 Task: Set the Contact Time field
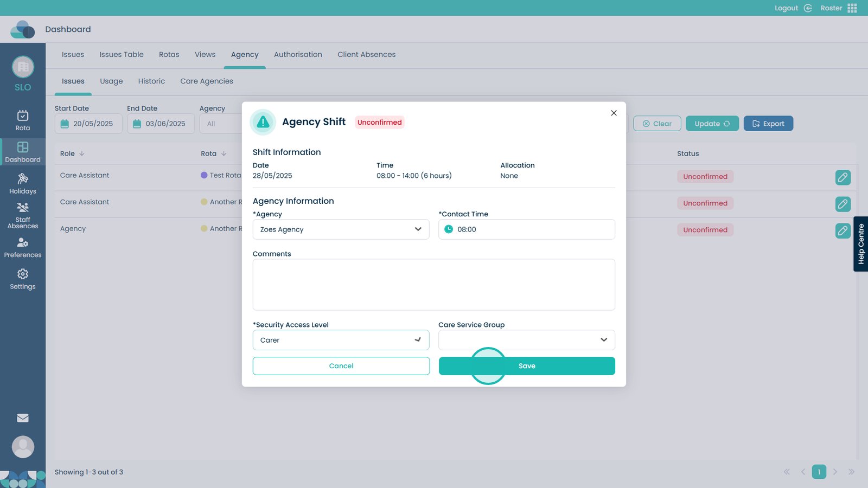click(526, 229)
